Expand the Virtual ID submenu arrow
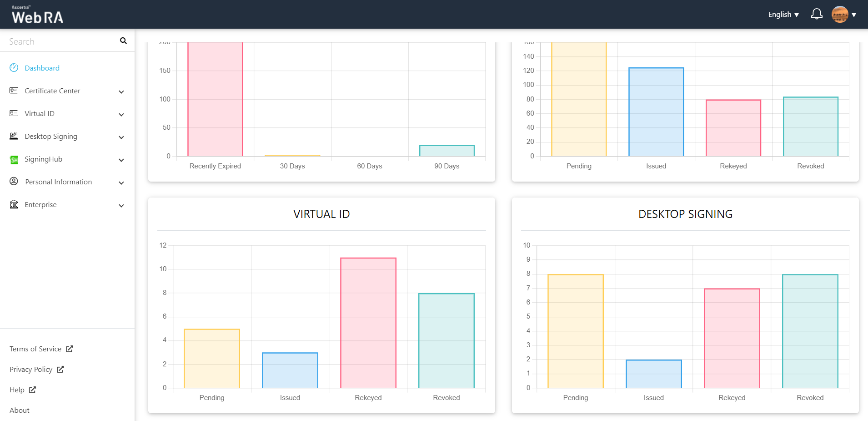Screen dimensions: 868x421 [x=121, y=115]
